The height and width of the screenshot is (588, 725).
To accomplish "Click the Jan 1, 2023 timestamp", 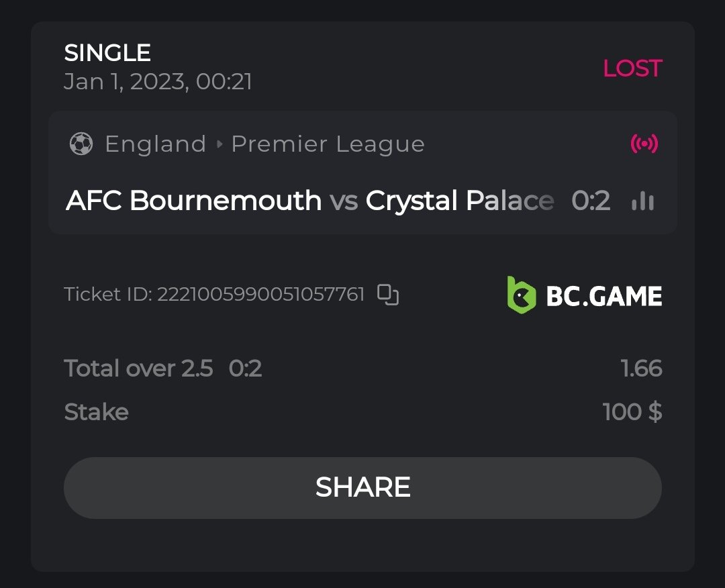I will (x=158, y=82).
